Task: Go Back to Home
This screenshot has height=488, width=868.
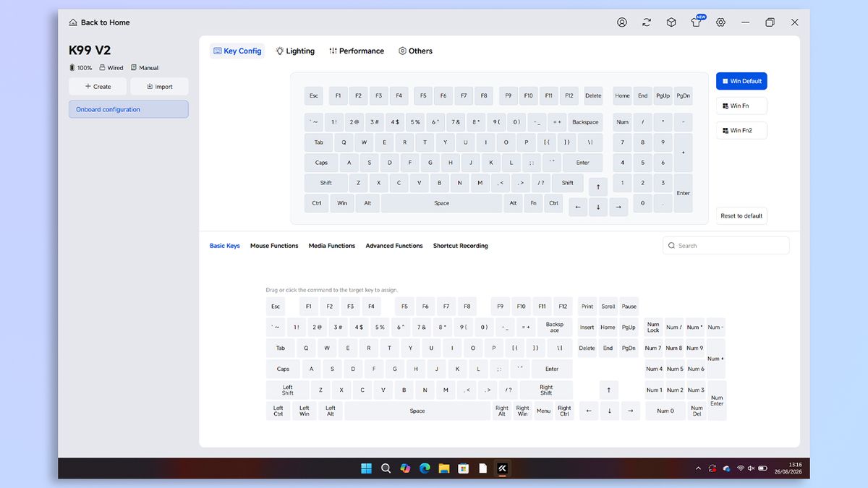Action: pyautogui.click(x=99, y=22)
